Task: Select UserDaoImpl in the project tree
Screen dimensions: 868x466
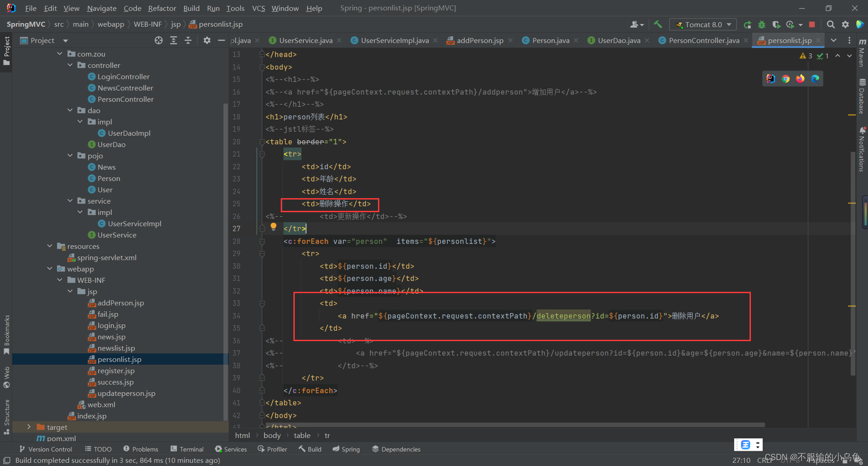Action: (x=129, y=133)
